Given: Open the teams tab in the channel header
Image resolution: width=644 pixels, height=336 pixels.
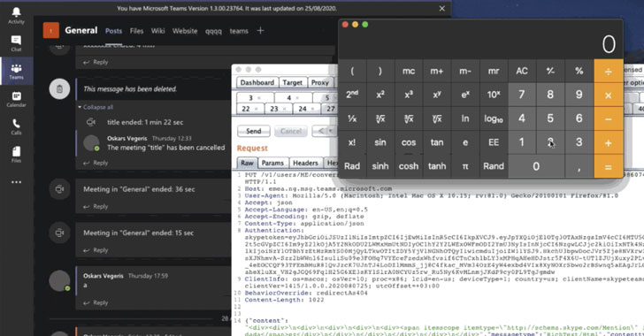Looking at the screenshot, I should [239, 31].
